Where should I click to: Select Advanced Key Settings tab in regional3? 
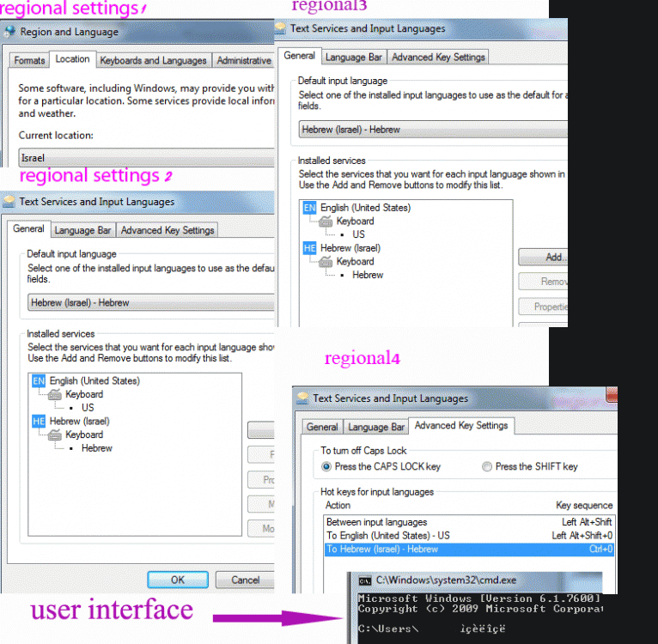(438, 57)
